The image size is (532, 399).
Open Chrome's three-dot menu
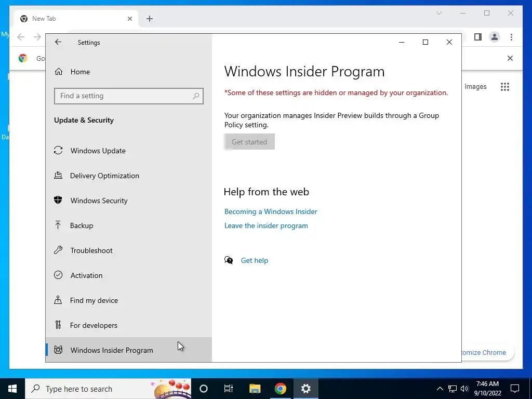coord(511,37)
